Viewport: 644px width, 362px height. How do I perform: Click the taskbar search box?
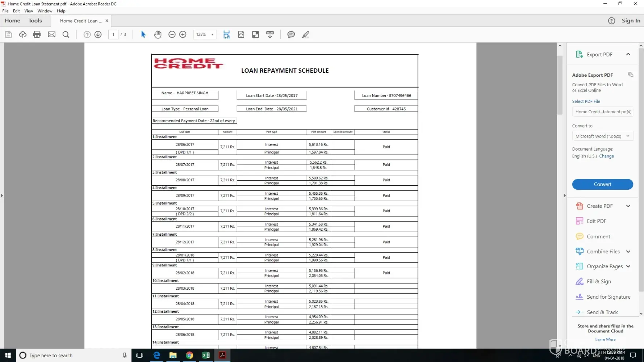[x=73, y=355]
